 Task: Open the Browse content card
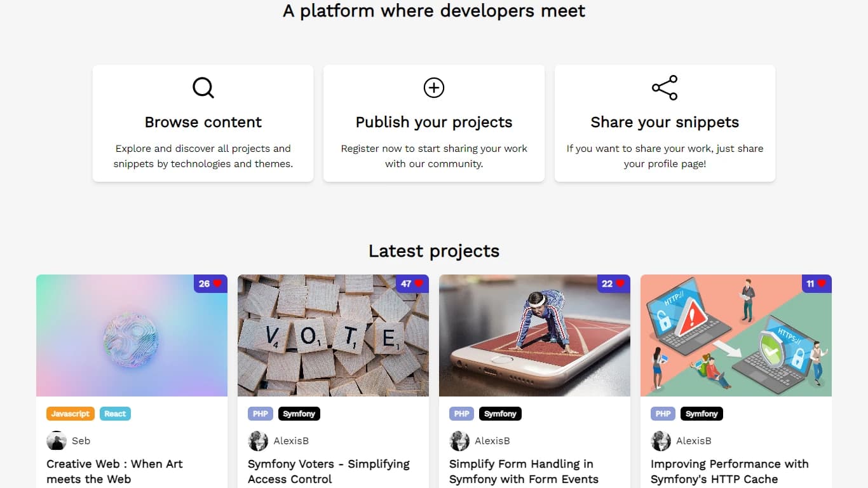pyautogui.click(x=203, y=123)
